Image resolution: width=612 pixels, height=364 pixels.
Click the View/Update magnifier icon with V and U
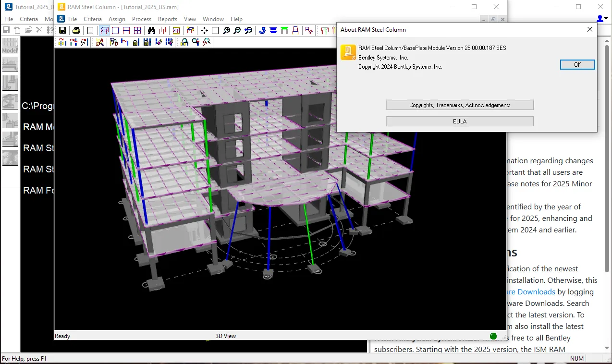pyautogui.click(x=114, y=42)
